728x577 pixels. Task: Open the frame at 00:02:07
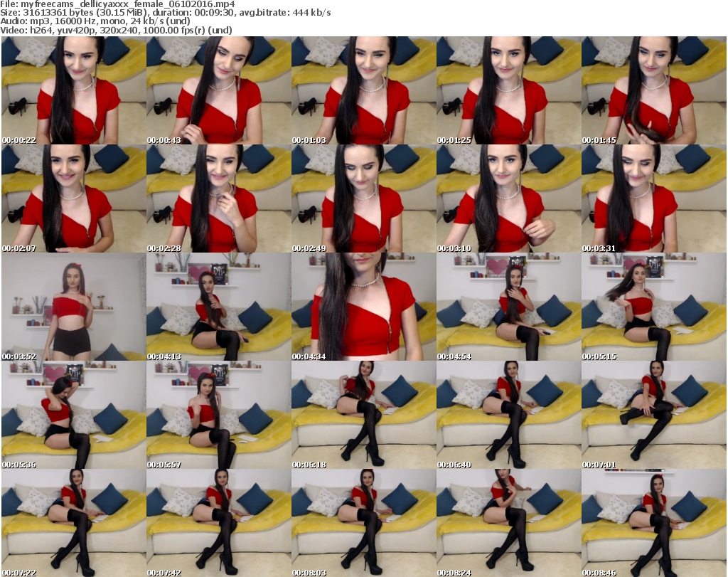[73, 198]
